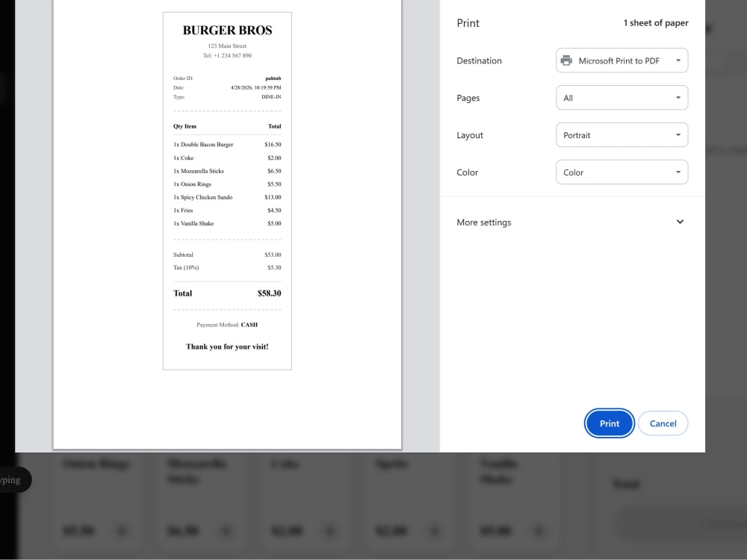
Task: Click the BURGER BROS receipt heading
Action: click(x=227, y=30)
